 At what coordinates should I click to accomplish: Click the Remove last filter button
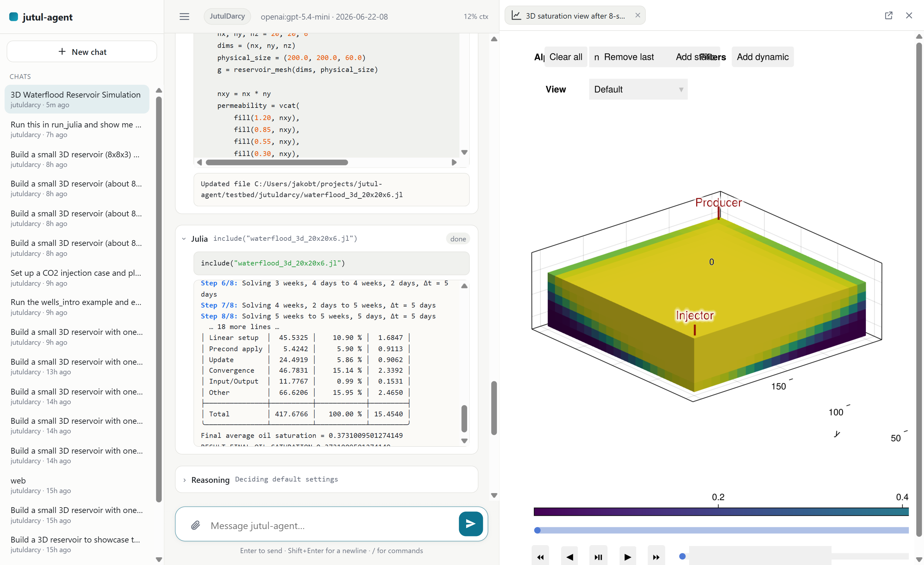pyautogui.click(x=629, y=57)
